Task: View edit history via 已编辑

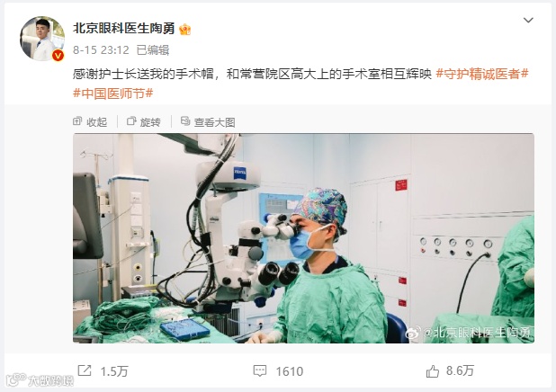Action: click(153, 50)
